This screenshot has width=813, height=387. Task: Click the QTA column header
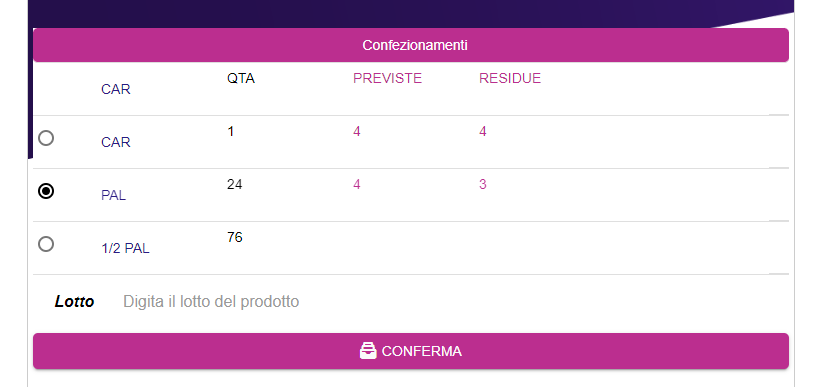241,78
